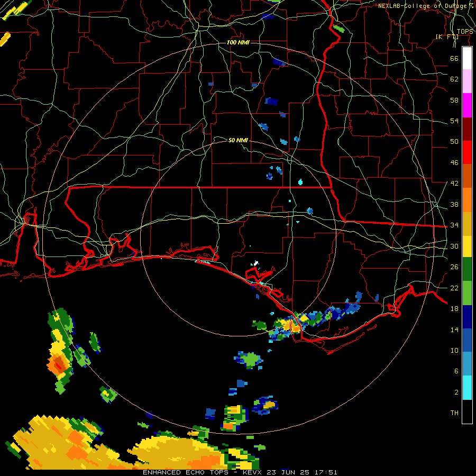The width and height of the screenshot is (476, 476).
Task: Click the 54 legend value
Action: coord(454,121)
